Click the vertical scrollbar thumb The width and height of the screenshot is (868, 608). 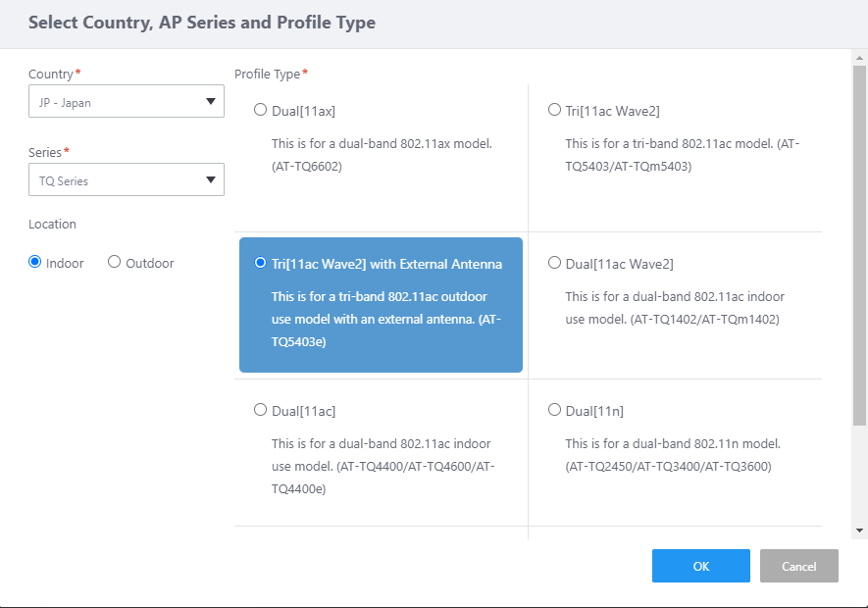pyautogui.click(x=860, y=245)
